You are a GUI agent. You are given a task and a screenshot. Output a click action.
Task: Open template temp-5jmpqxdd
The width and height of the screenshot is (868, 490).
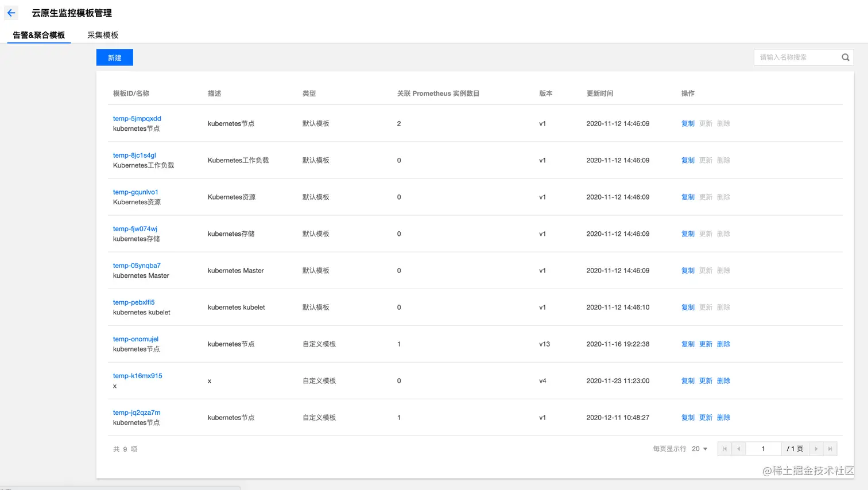click(x=137, y=119)
